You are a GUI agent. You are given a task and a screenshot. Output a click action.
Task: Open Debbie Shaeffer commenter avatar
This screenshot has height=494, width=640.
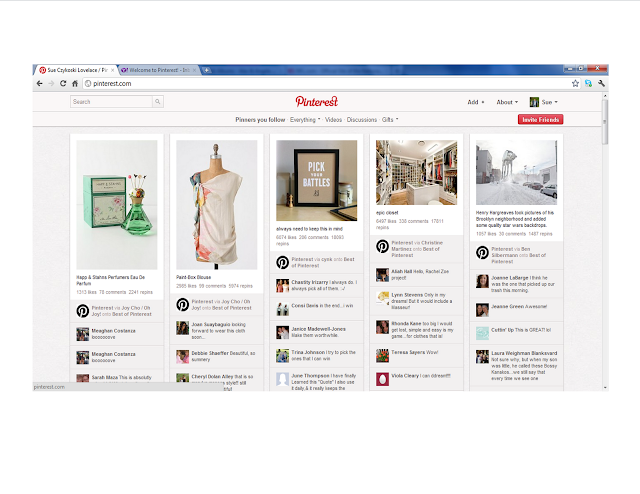click(x=182, y=356)
